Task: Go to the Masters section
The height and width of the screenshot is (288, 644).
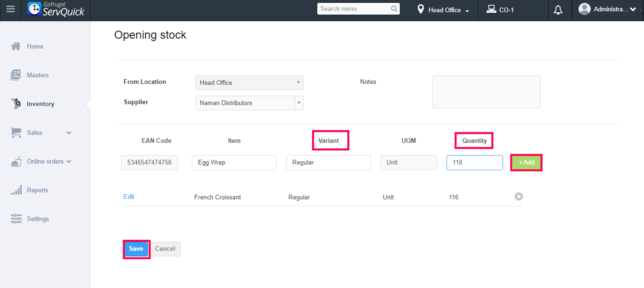Action: tap(37, 75)
